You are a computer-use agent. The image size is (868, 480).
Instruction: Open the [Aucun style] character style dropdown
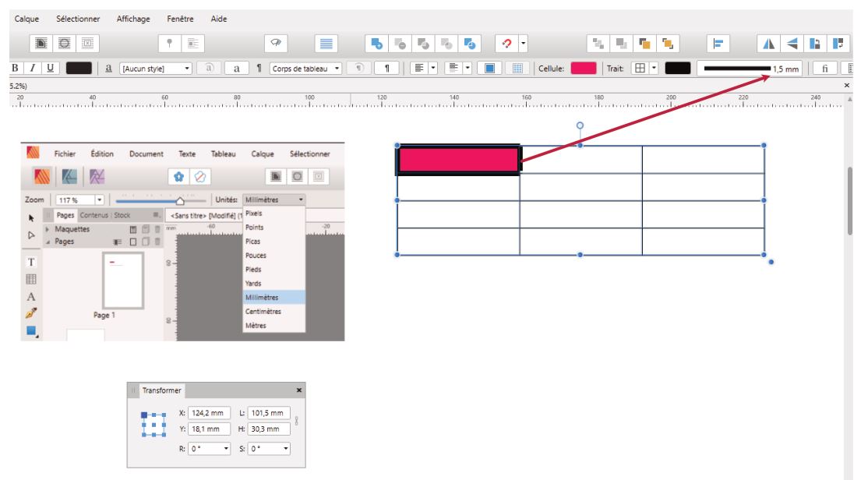(156, 68)
